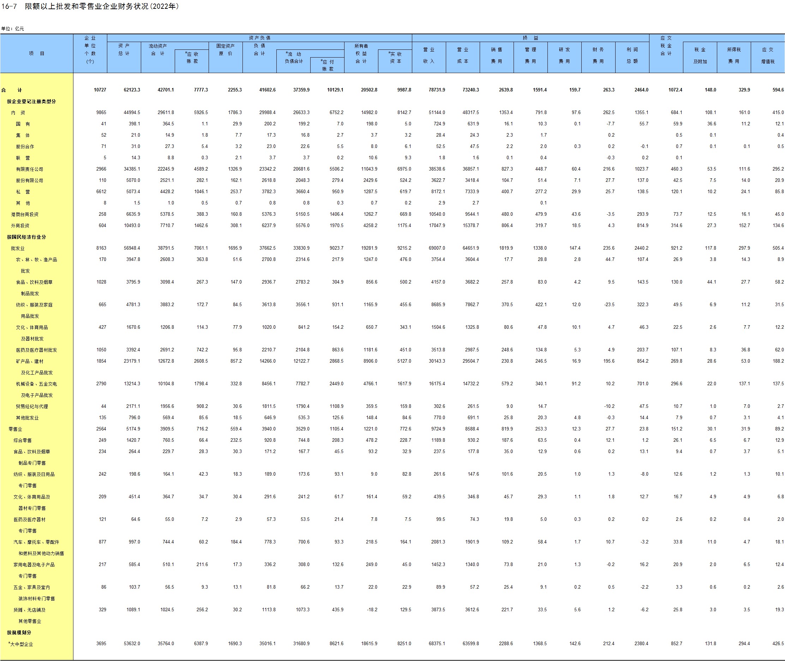Click total operating cost value 73240.3

pyautogui.click(x=471, y=90)
